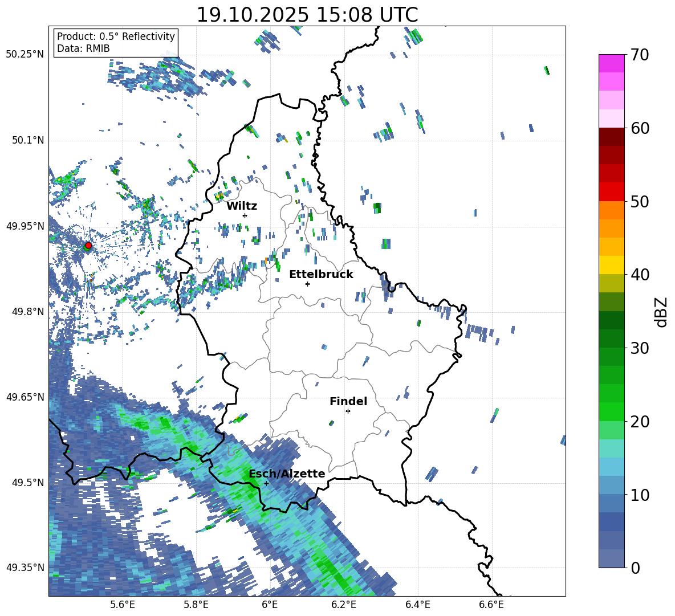Click the colorbar tick label 50
This screenshot has width=675, height=616.
click(639, 201)
